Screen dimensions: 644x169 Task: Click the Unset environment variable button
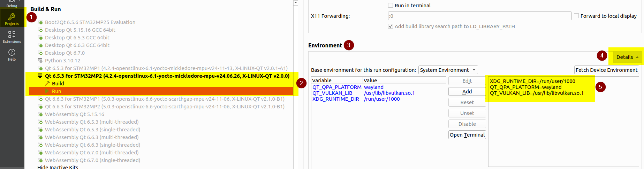(467, 113)
